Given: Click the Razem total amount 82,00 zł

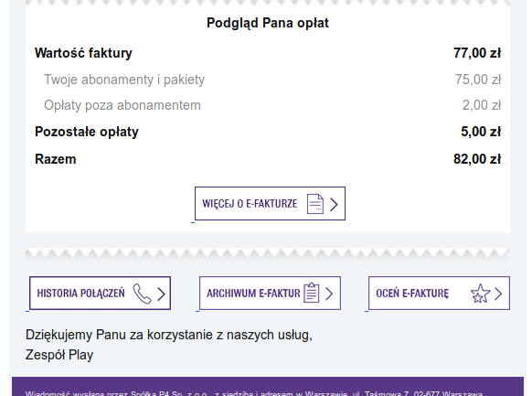Looking at the screenshot, I should [477, 159].
